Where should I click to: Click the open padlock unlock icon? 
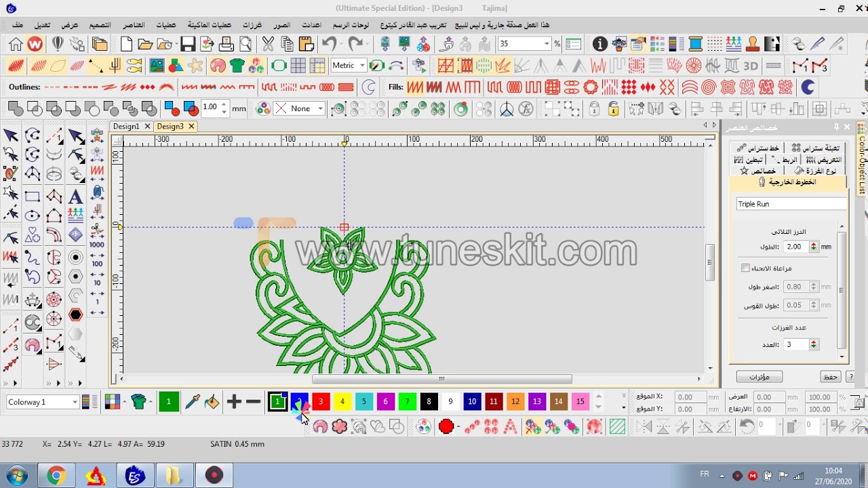click(x=613, y=109)
